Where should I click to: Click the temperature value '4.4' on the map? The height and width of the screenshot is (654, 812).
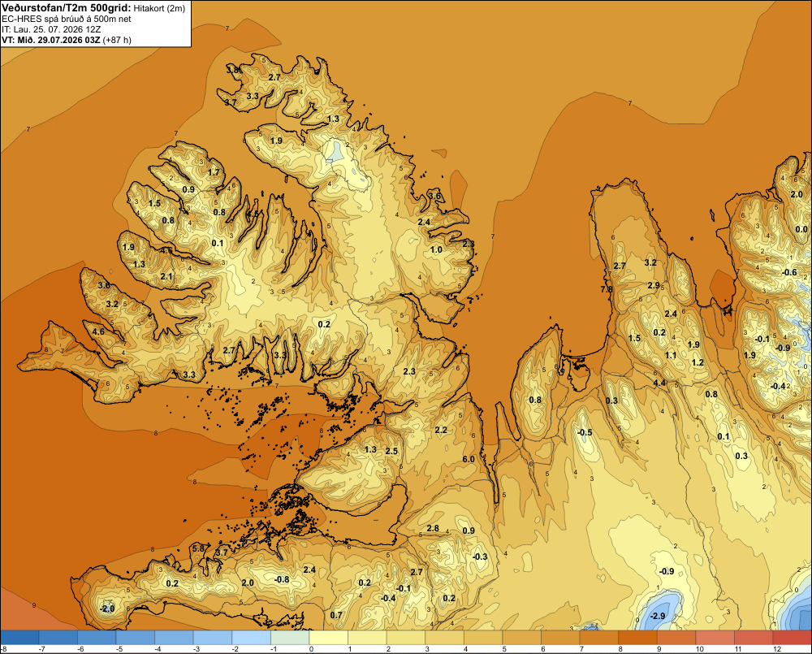tap(659, 383)
